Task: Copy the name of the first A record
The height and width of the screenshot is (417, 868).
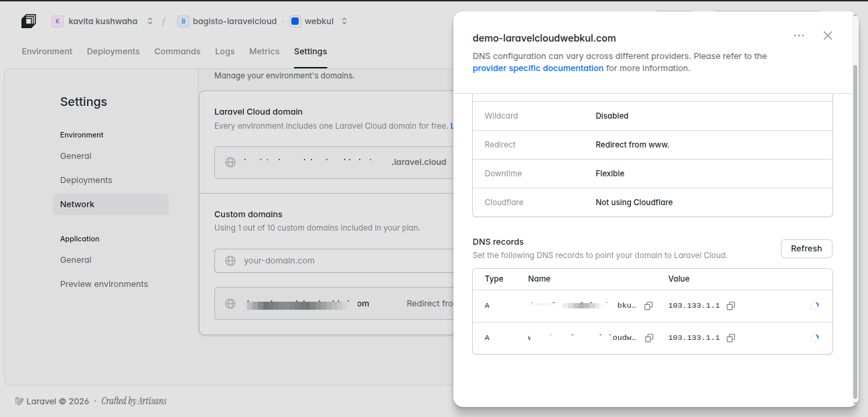Action: pos(648,306)
